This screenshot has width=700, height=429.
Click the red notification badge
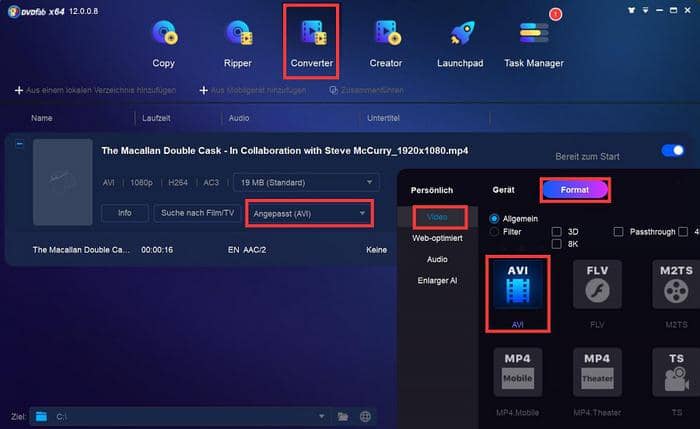[555, 15]
